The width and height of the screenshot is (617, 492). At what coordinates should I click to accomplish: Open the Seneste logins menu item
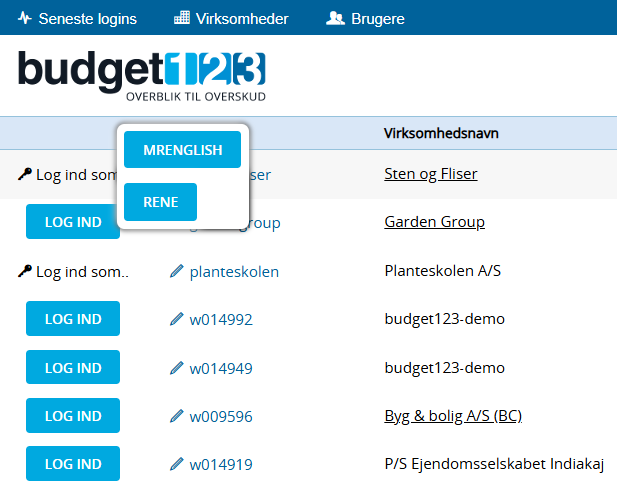tap(87, 18)
